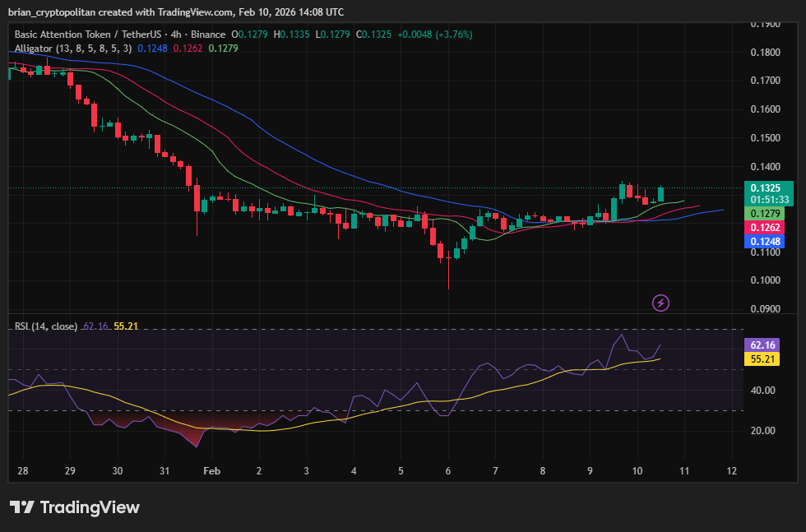This screenshot has width=806, height=532.
Task: Click the RSI (14, close) indicator label
Action: 46,326
